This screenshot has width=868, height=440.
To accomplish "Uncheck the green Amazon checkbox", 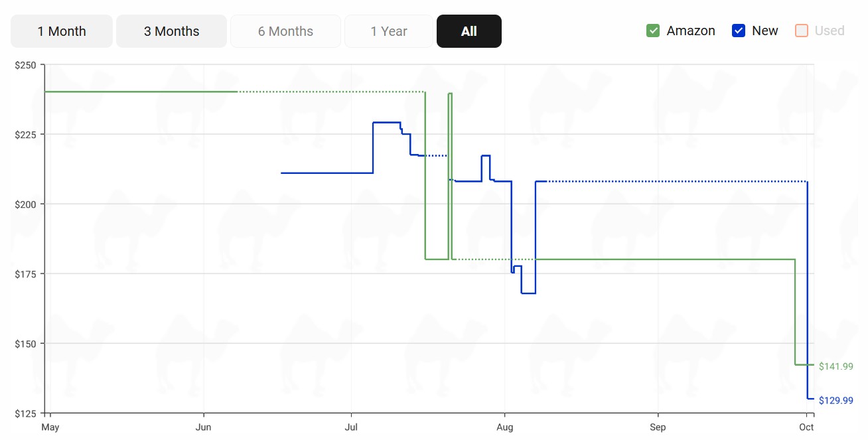I will [x=653, y=31].
